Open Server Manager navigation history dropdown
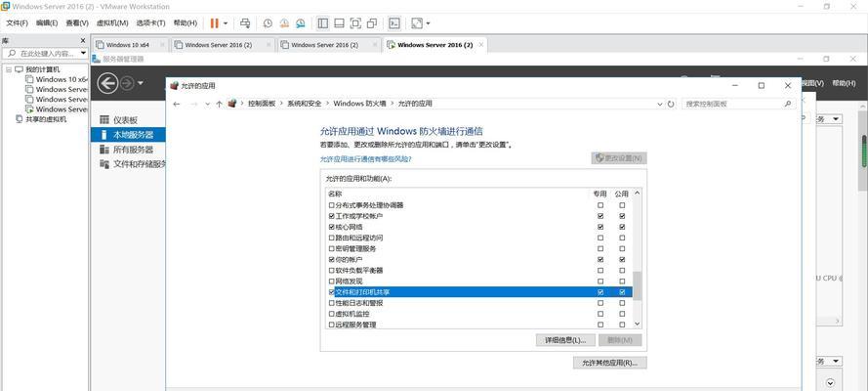The height and width of the screenshot is (391, 868). coord(140,84)
